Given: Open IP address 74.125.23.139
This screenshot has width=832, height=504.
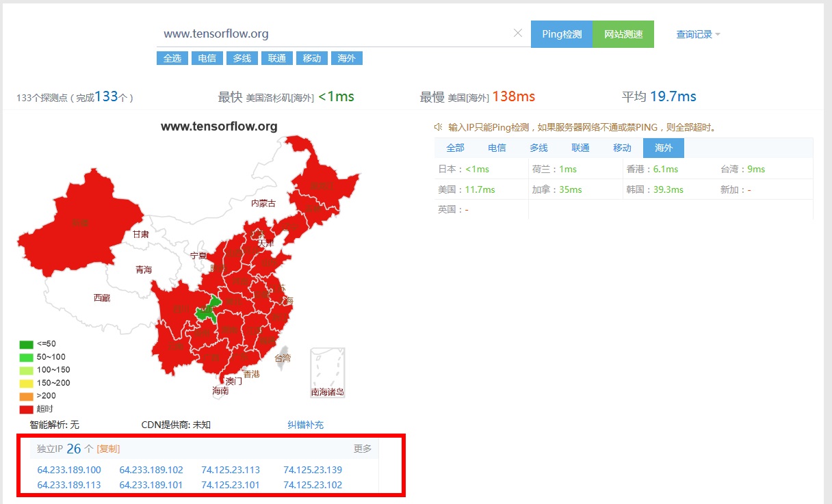Looking at the screenshot, I should pos(313,470).
